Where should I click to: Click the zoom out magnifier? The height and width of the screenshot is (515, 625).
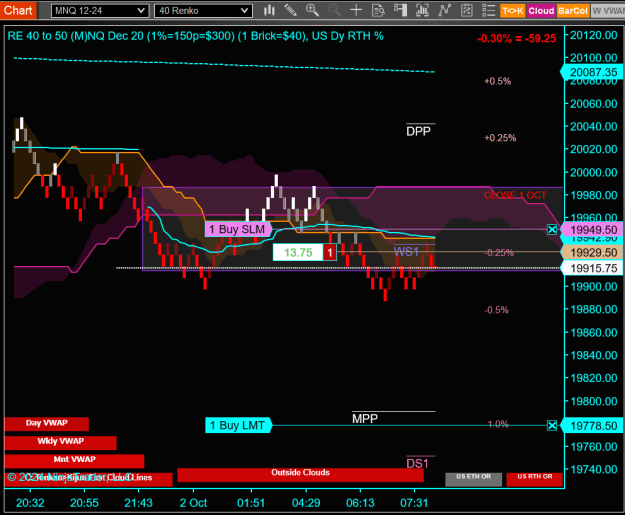pos(334,10)
